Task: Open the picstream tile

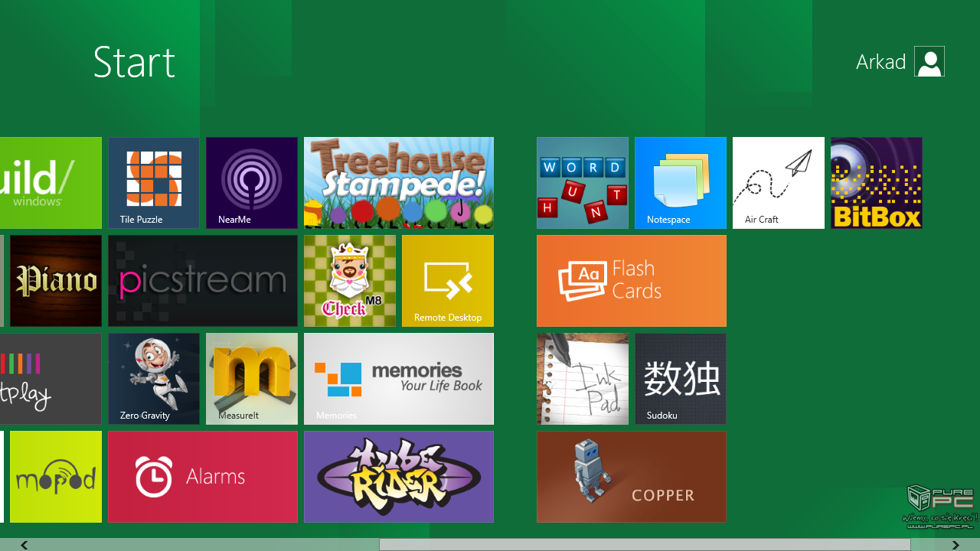Action: tap(203, 281)
